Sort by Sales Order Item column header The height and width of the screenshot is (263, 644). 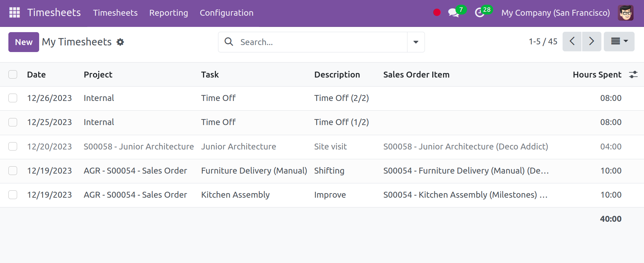[x=417, y=74]
